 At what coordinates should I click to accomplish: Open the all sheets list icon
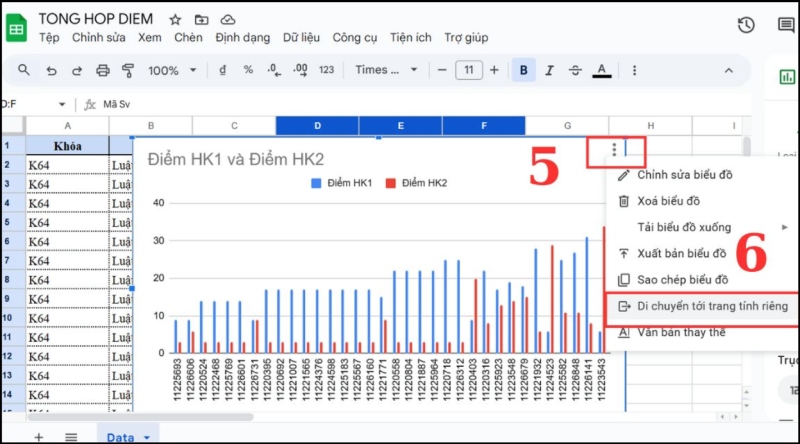(71, 437)
